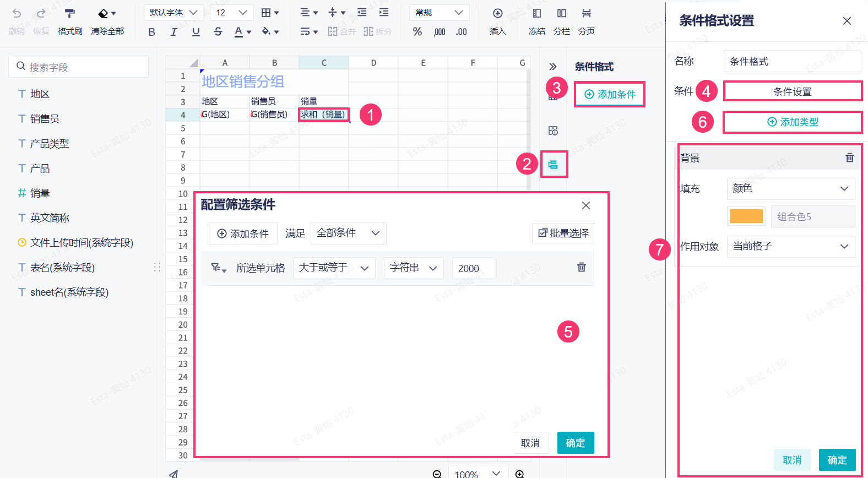Open the 填充 dropdown set to 颜色
This screenshot has width=868, height=478.
pos(791,188)
